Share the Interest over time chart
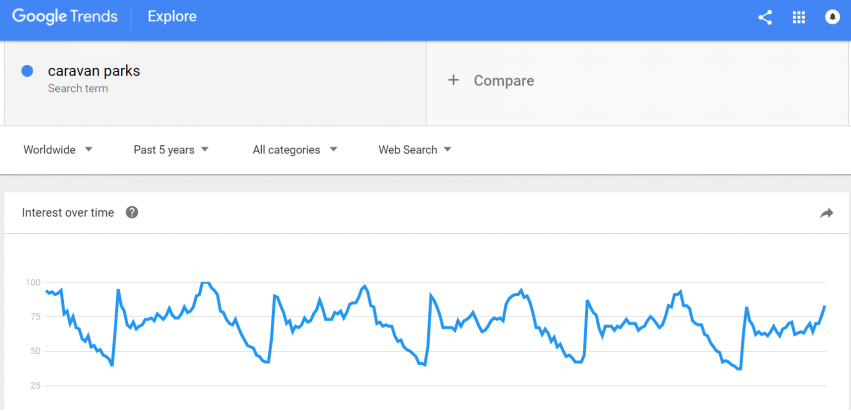This screenshot has height=411, width=851. coord(826,213)
